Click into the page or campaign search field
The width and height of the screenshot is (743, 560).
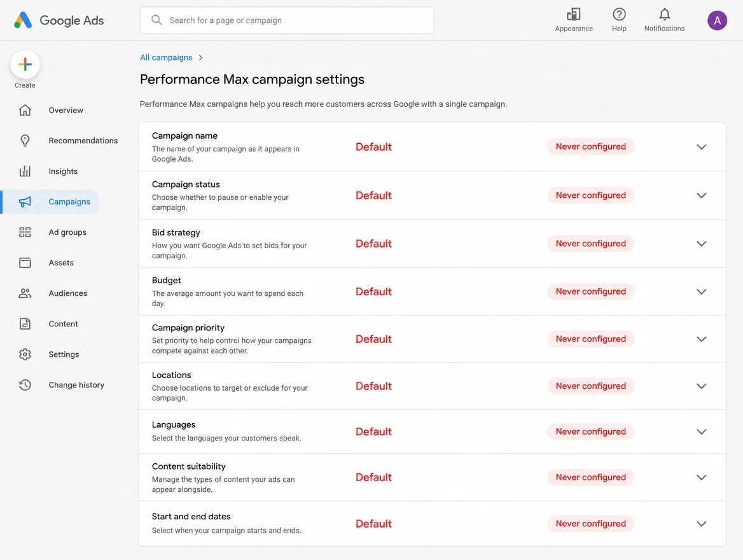pyautogui.click(x=287, y=20)
